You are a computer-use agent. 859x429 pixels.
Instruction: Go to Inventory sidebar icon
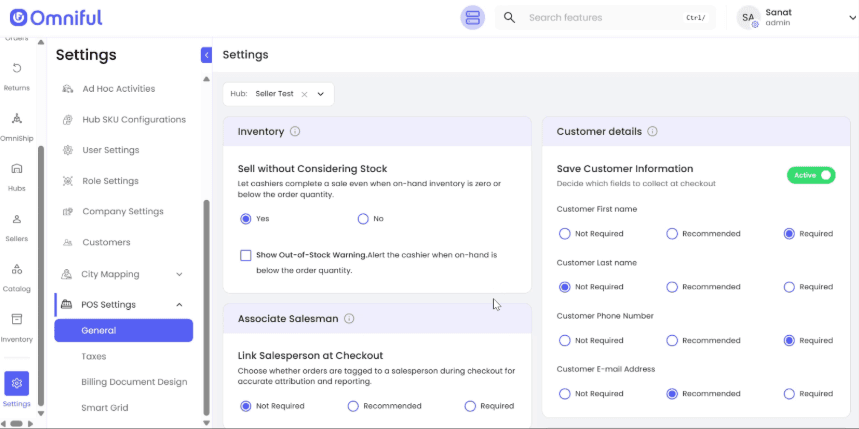(17, 325)
